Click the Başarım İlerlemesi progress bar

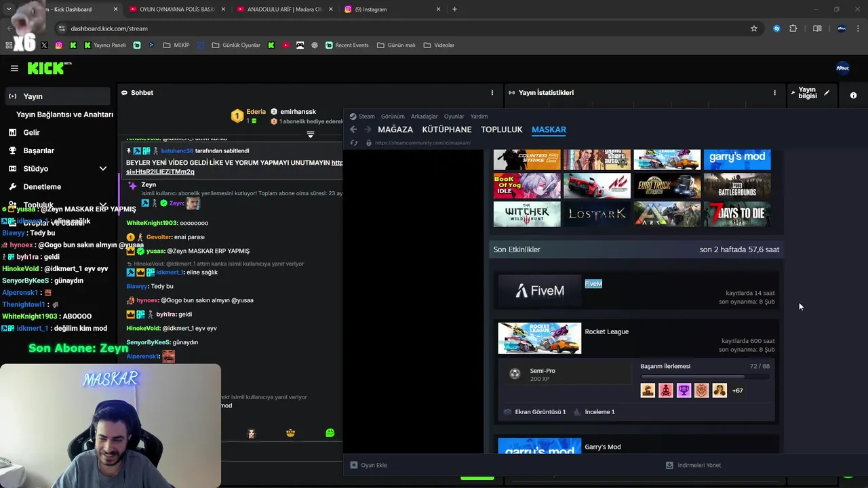pos(705,377)
